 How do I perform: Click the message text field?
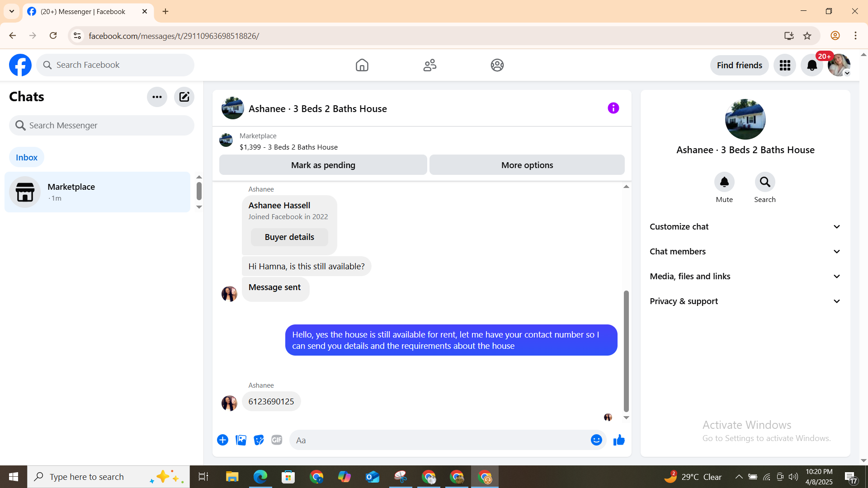click(439, 440)
